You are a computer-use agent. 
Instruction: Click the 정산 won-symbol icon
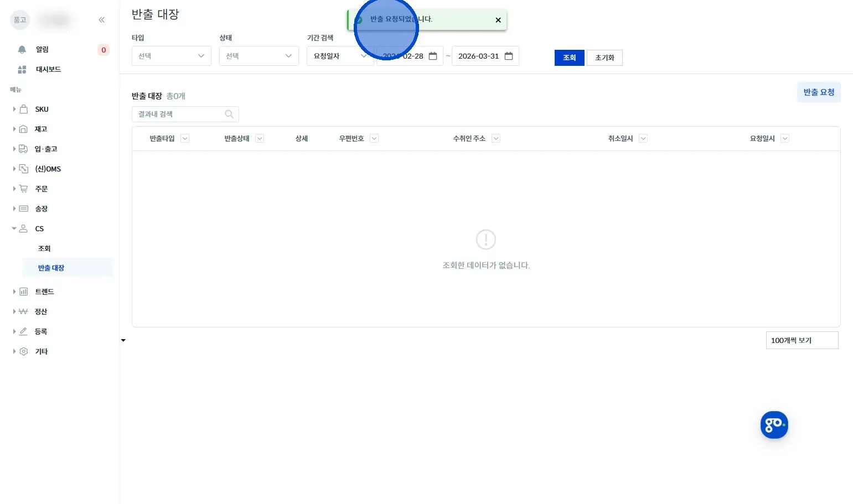pyautogui.click(x=23, y=311)
